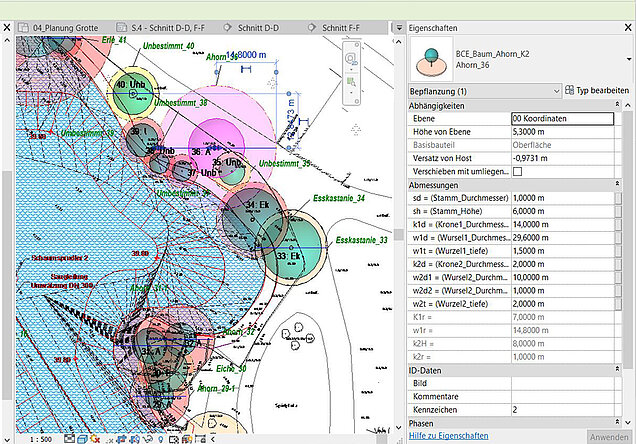
Task: Click the 1 : 500 view scale
Action: tap(41, 440)
